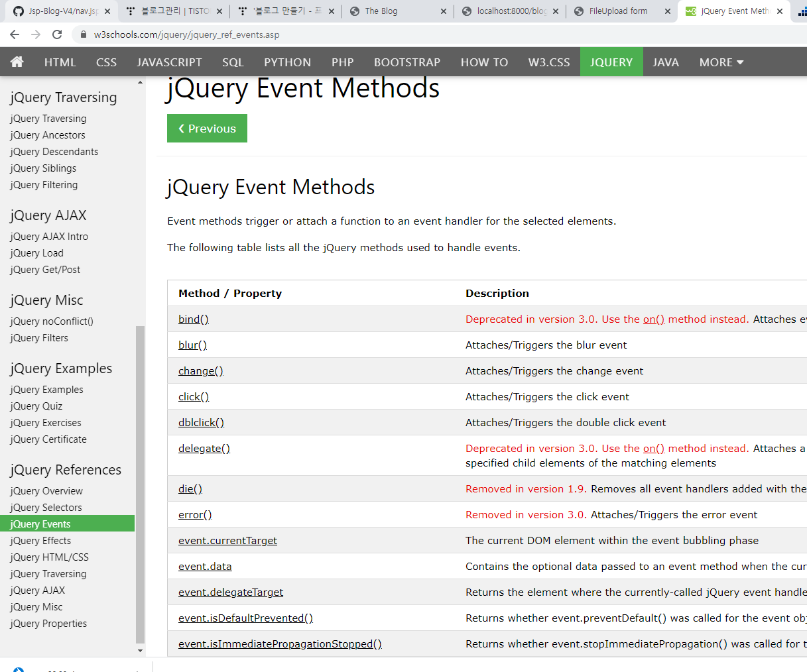Open the event.isDefaultPrevented() link

pos(245,618)
